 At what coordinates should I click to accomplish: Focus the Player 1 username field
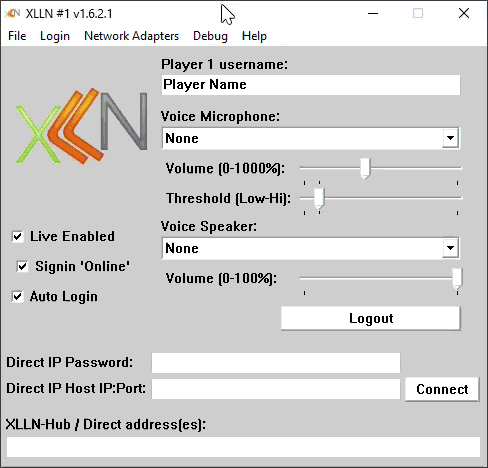pyautogui.click(x=311, y=85)
